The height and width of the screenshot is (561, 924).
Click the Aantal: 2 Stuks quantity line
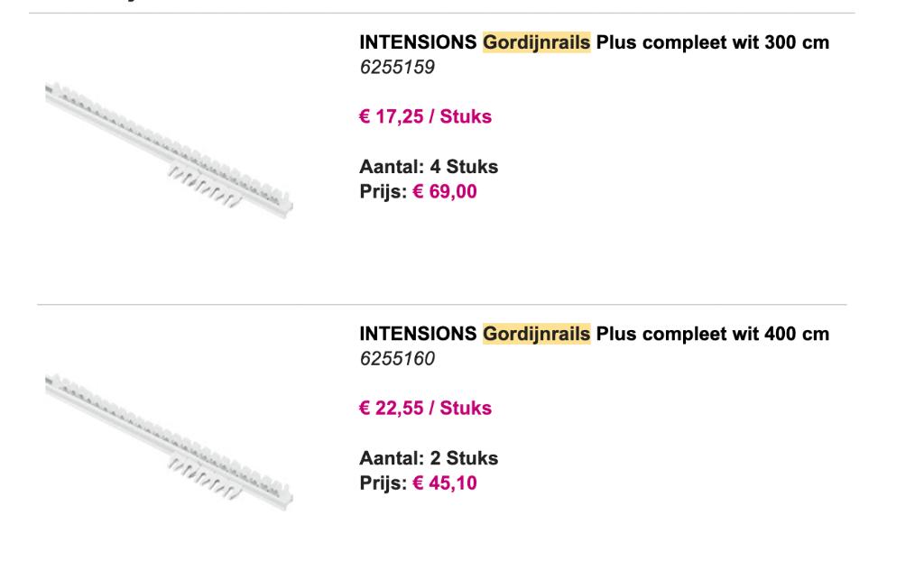(429, 458)
